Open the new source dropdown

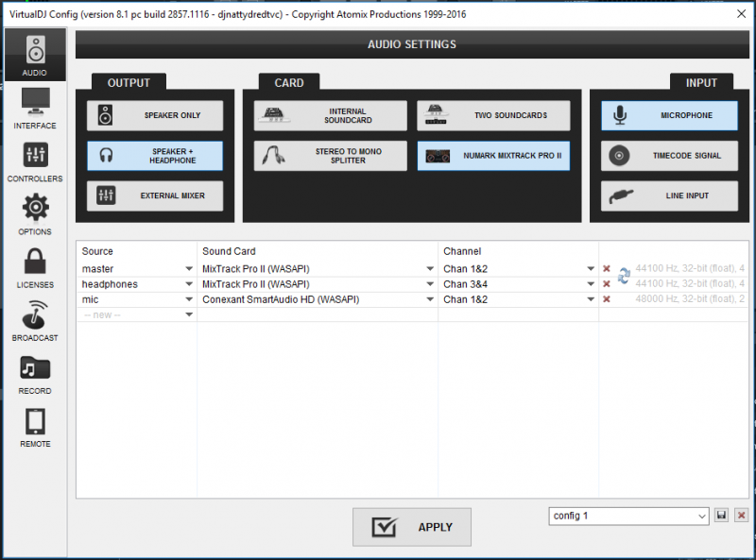coord(189,314)
